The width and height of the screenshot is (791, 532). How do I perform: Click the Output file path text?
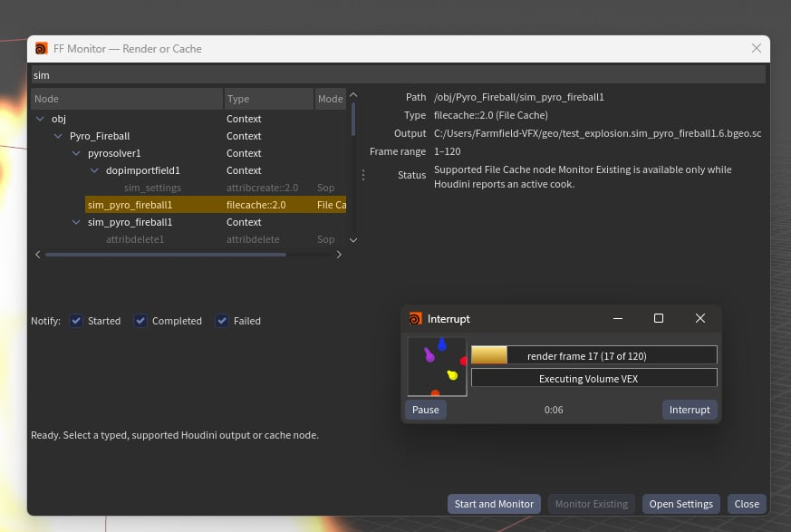(x=597, y=133)
